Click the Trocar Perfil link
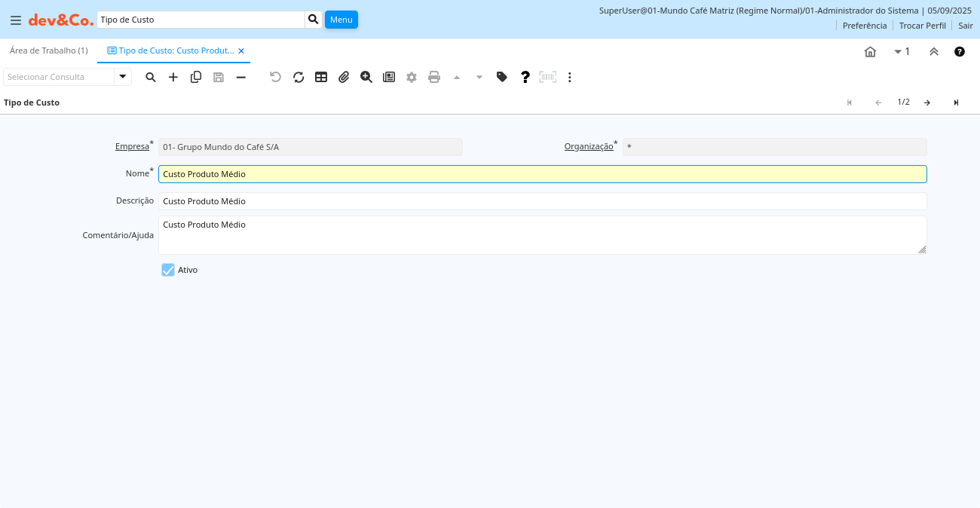 (x=922, y=26)
